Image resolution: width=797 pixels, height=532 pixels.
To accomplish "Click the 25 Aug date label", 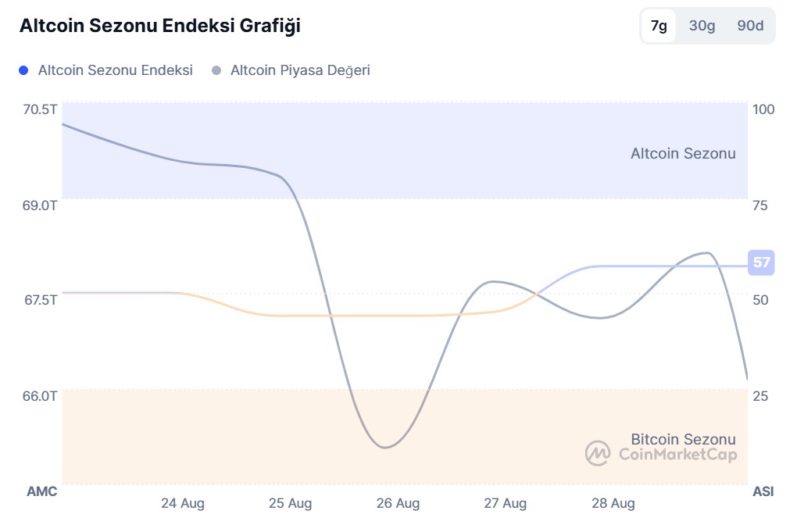I will [x=290, y=504].
